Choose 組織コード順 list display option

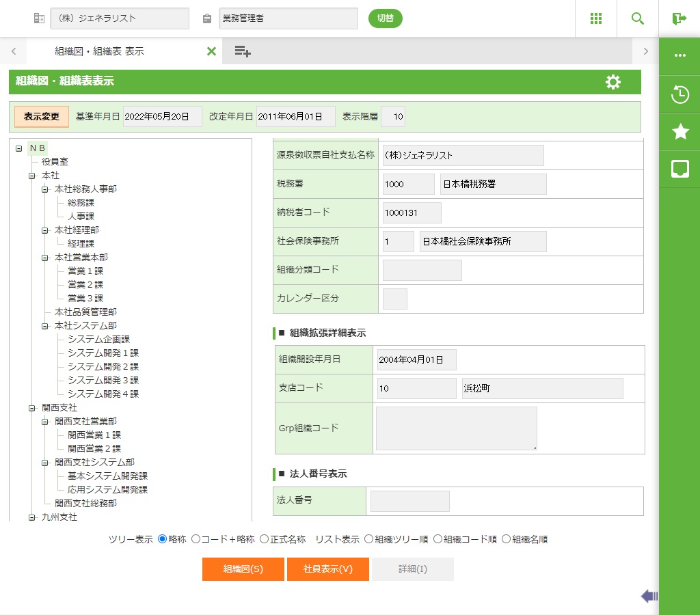[x=438, y=539]
